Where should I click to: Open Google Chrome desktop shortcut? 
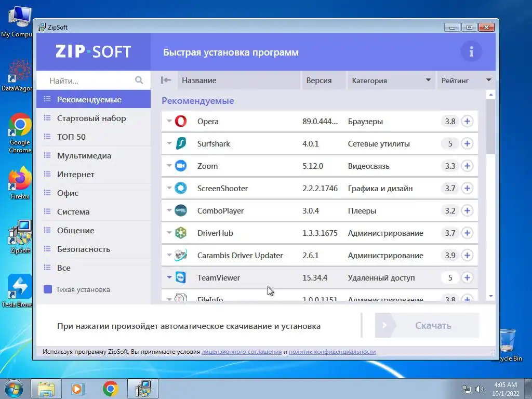(x=20, y=133)
